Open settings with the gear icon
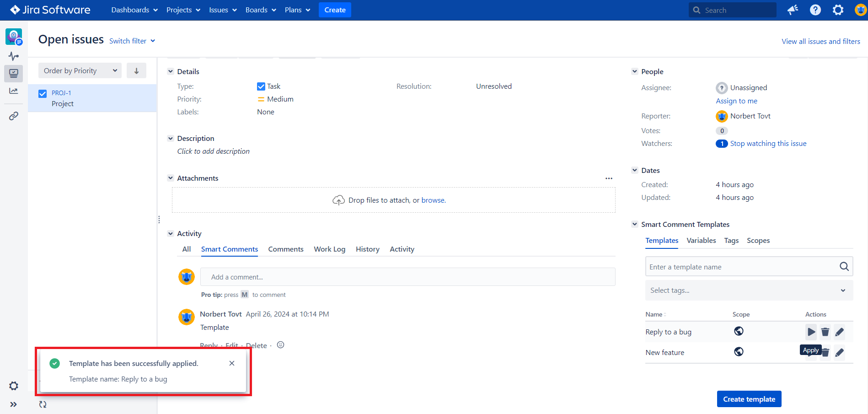The width and height of the screenshot is (868, 414). [x=838, y=10]
